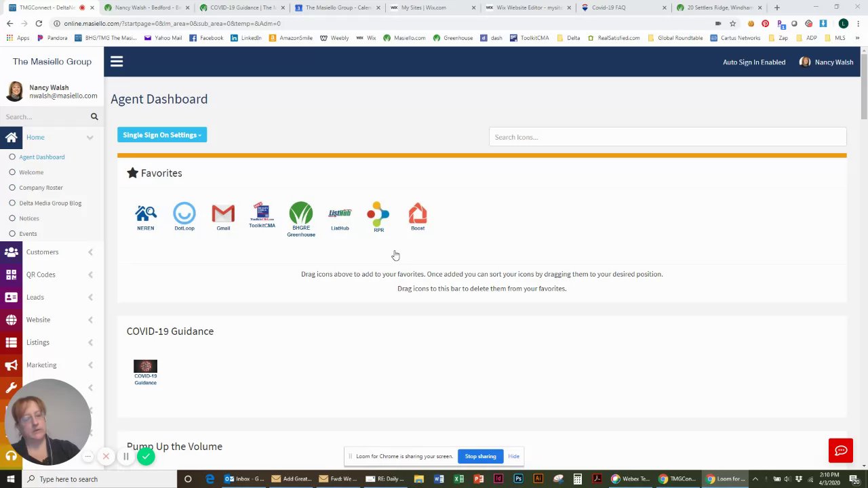Image resolution: width=868 pixels, height=488 pixels.
Task: Click the Leads card icon
Action: pos(11,297)
